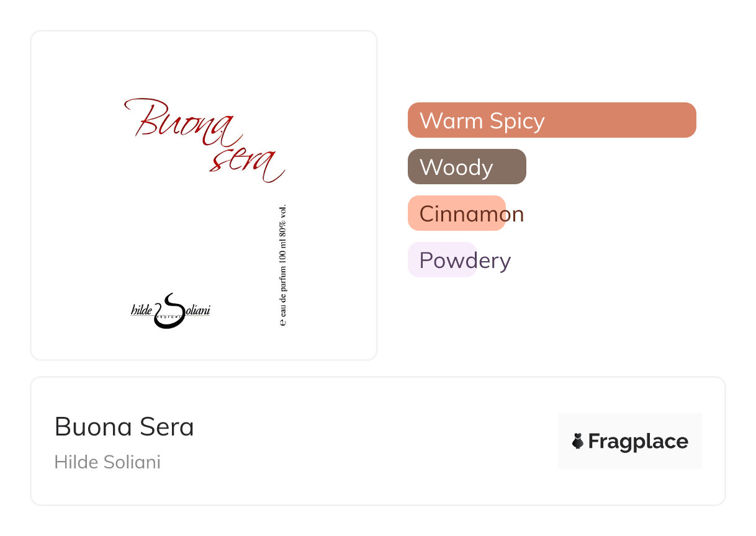The height and width of the screenshot is (536, 756).
Task: Open the Hilde Soliani brand name below title
Action: tap(107, 462)
